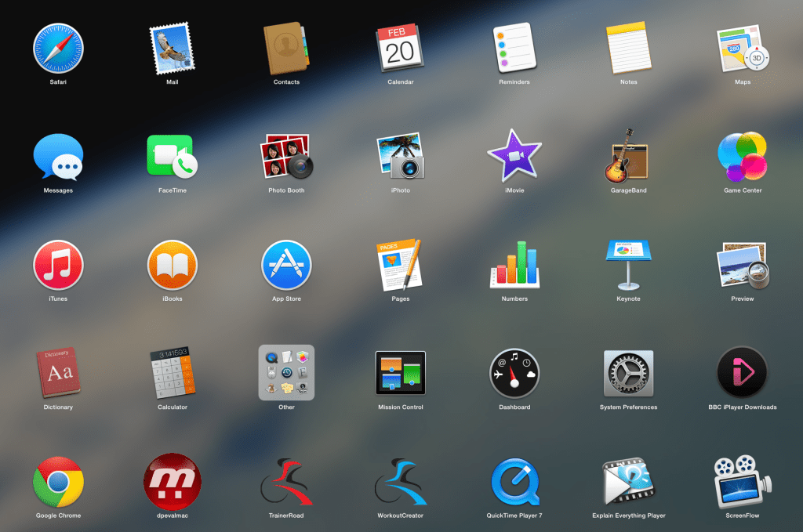Open iMovie with the purple star
This screenshot has width=803, height=532.
514,155
